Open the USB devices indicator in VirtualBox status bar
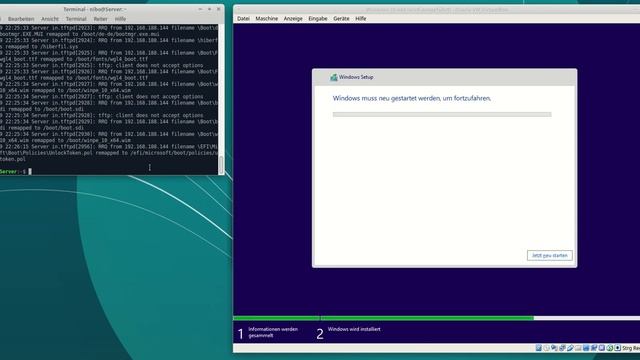640x360 pixels. [x=570, y=348]
